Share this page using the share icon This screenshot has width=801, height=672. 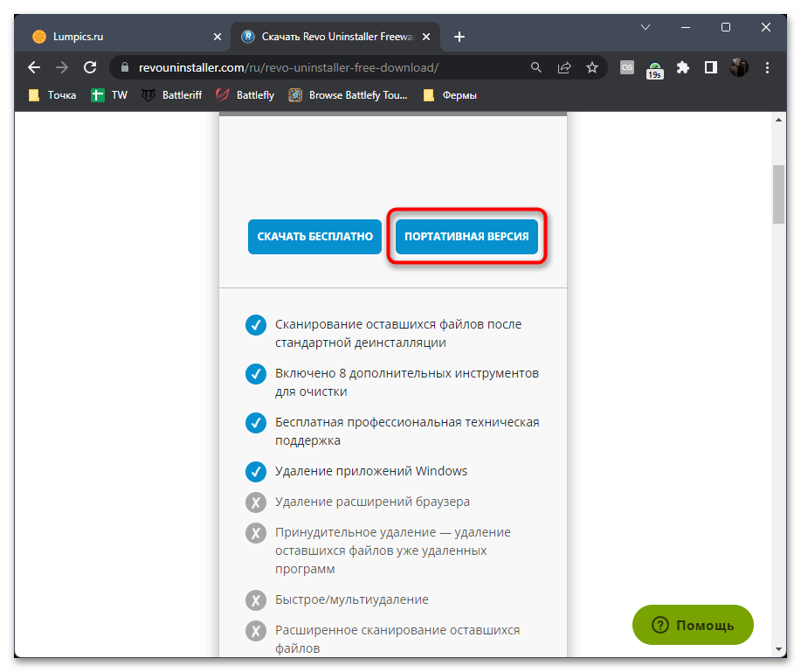[x=564, y=67]
